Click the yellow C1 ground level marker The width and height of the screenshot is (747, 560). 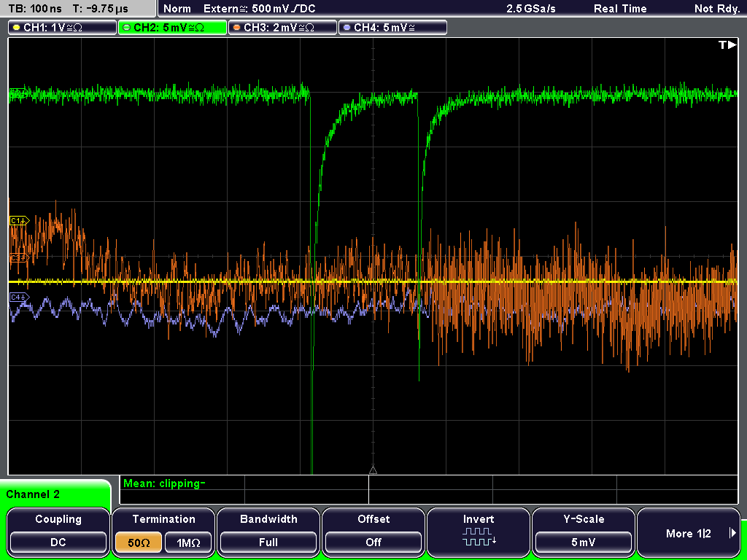point(20,220)
